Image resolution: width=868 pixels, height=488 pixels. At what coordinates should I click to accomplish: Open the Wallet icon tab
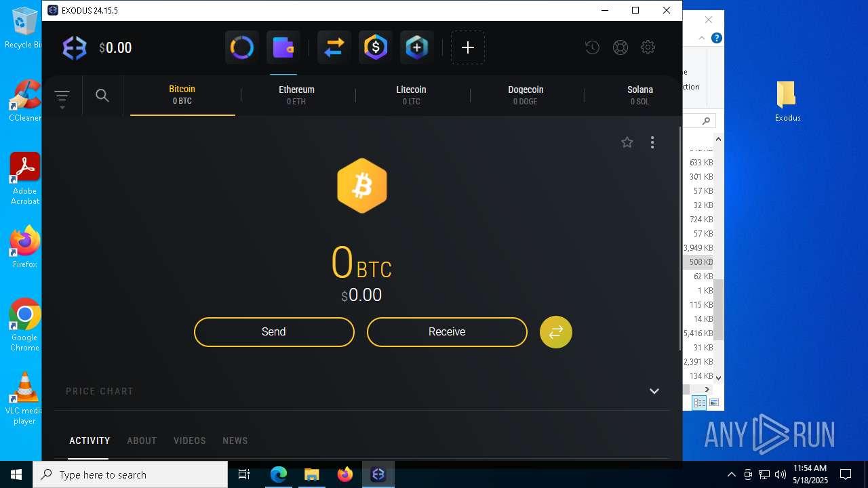coord(283,47)
